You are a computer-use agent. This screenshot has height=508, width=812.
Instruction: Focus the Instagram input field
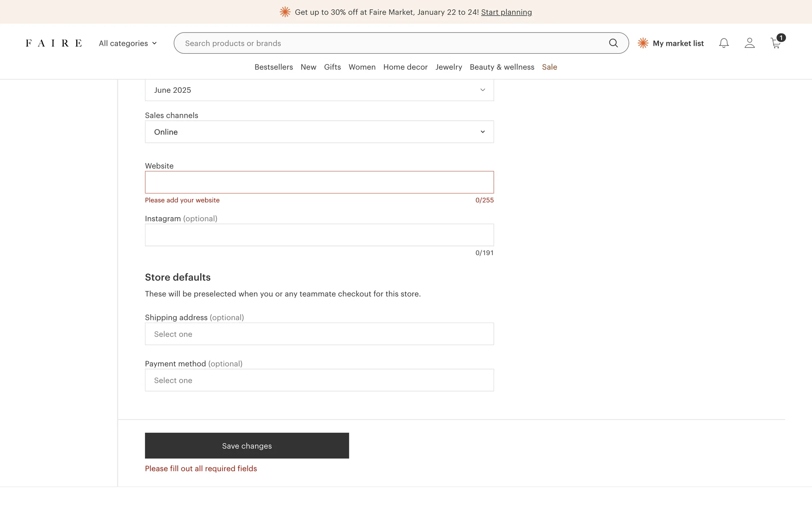point(319,235)
